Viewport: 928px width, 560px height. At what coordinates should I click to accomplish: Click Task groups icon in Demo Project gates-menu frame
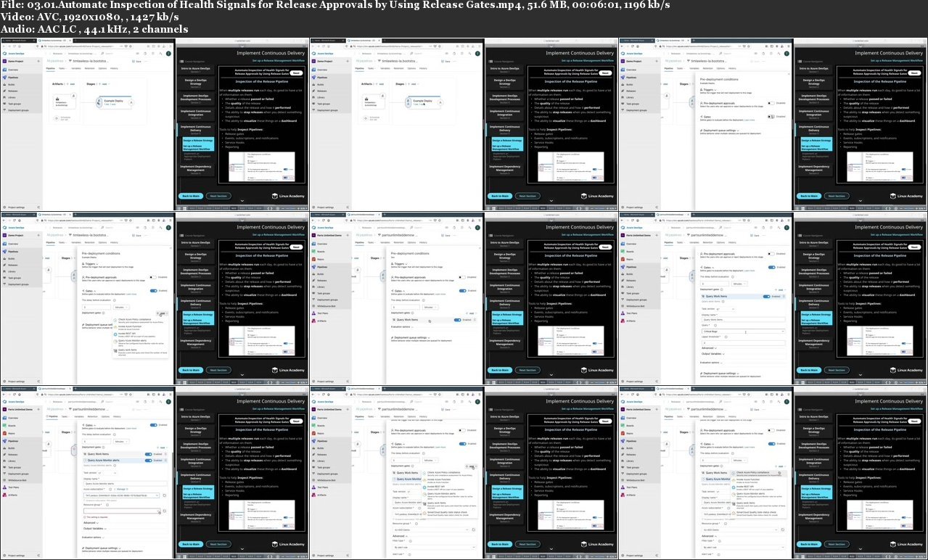(x=4, y=278)
